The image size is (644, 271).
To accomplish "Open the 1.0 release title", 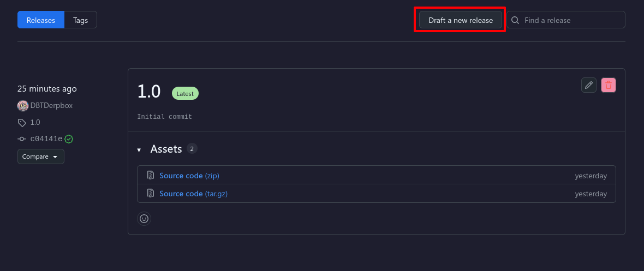I will pos(148,91).
